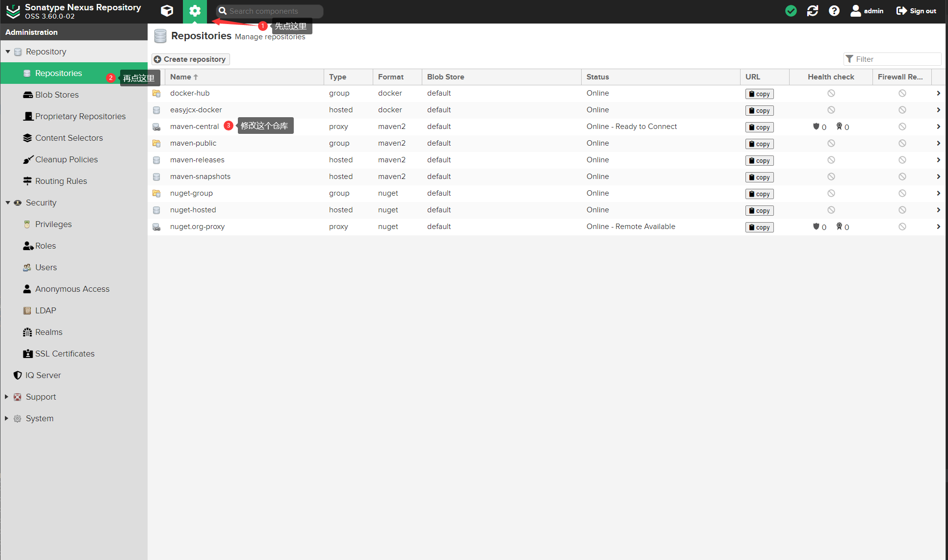Sort by the Type column header
This screenshot has width=948, height=560.
[x=348, y=77]
